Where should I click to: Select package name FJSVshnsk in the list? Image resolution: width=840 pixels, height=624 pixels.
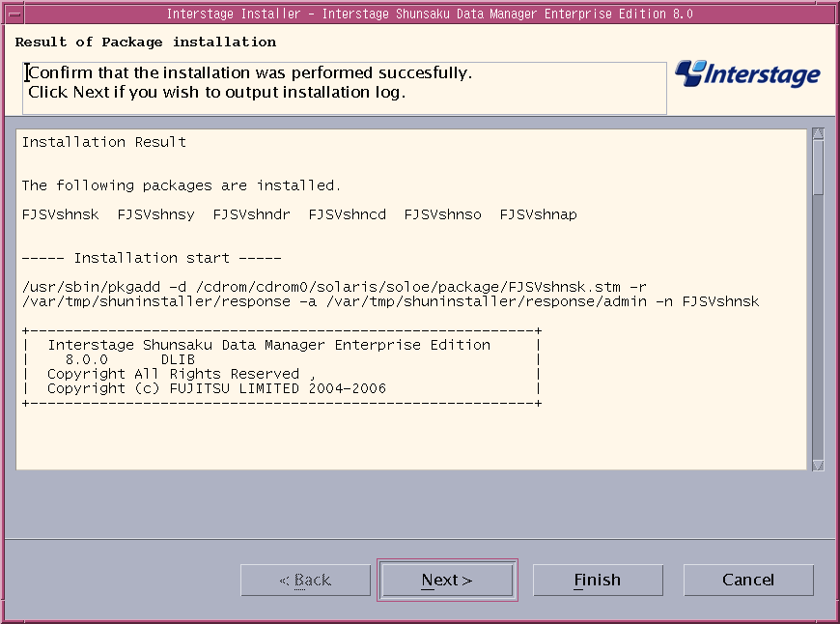pyautogui.click(x=61, y=214)
